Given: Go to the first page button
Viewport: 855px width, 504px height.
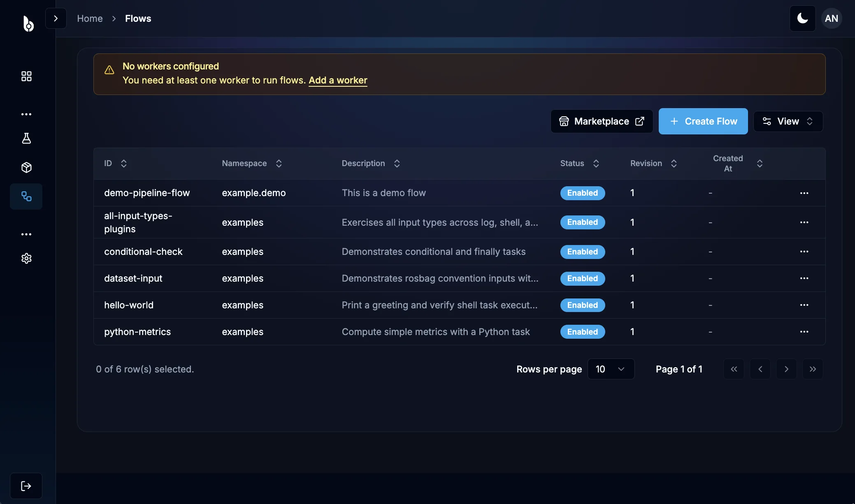Looking at the screenshot, I should pyautogui.click(x=734, y=369).
